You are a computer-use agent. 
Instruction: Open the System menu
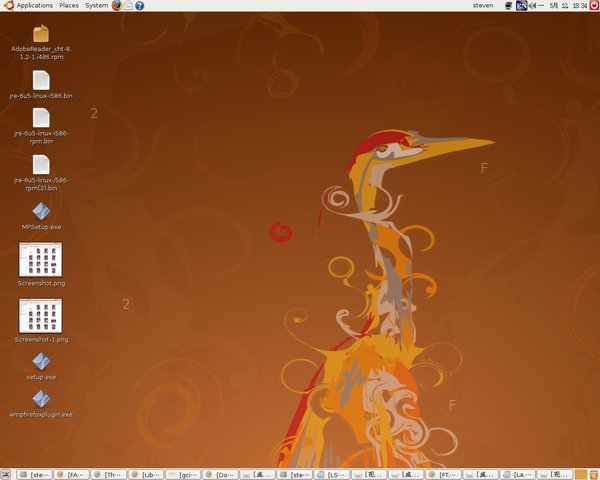[96, 5]
